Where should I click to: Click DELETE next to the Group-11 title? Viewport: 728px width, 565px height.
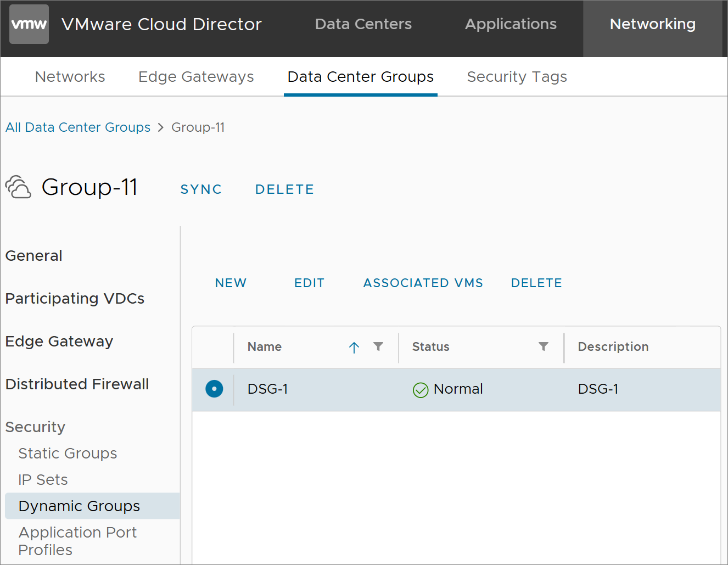click(x=284, y=189)
